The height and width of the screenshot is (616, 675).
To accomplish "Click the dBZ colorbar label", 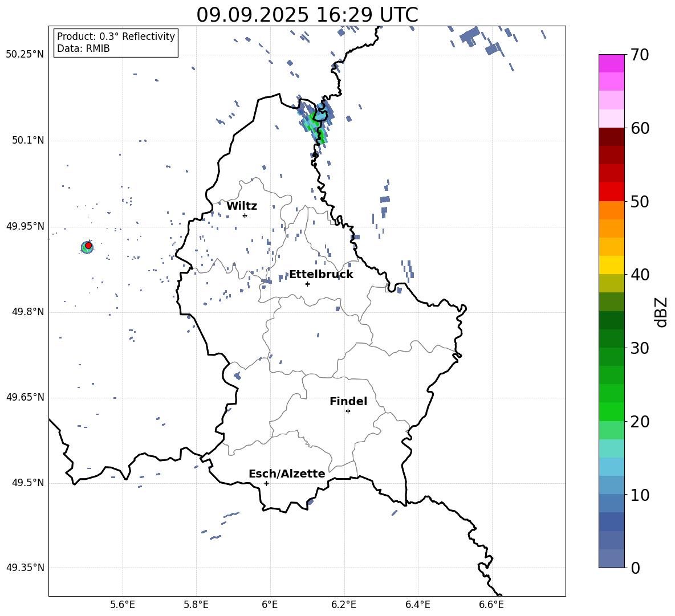I will (x=662, y=312).
